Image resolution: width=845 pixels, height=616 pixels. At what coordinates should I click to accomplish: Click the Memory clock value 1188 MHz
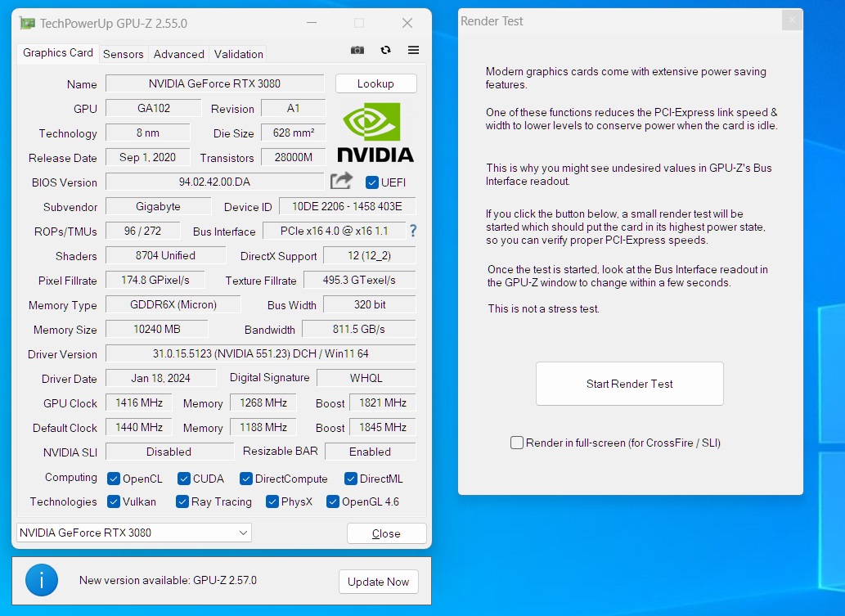[263, 427]
